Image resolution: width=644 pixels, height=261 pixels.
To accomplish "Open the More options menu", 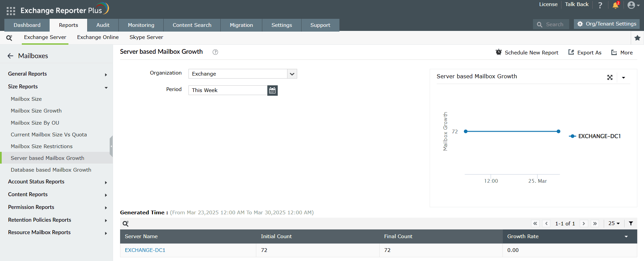I will 622,52.
